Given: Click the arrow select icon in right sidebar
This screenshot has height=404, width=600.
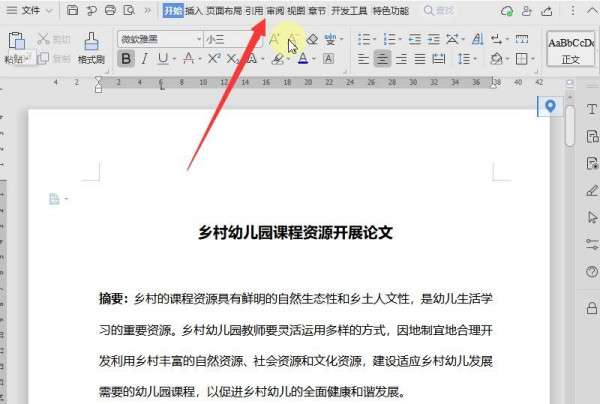Looking at the screenshot, I should pyautogui.click(x=592, y=217).
